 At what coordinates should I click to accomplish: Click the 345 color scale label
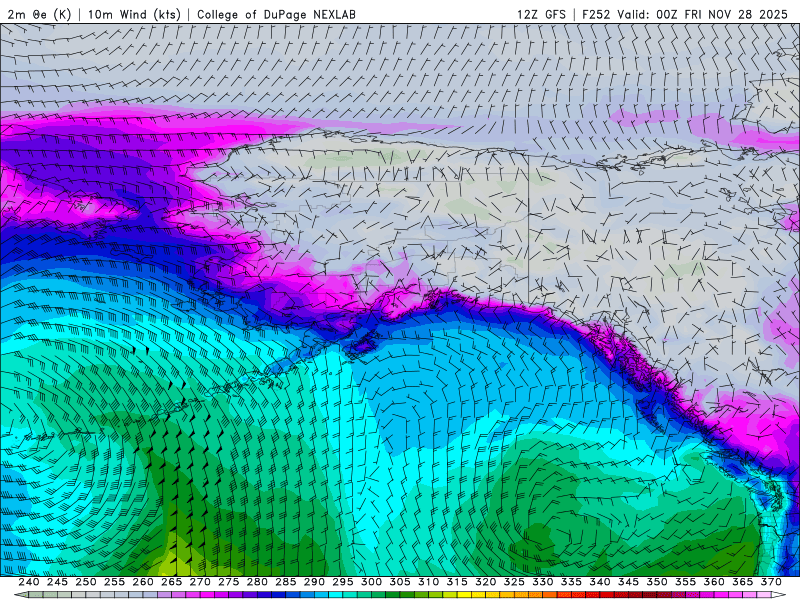(629, 582)
